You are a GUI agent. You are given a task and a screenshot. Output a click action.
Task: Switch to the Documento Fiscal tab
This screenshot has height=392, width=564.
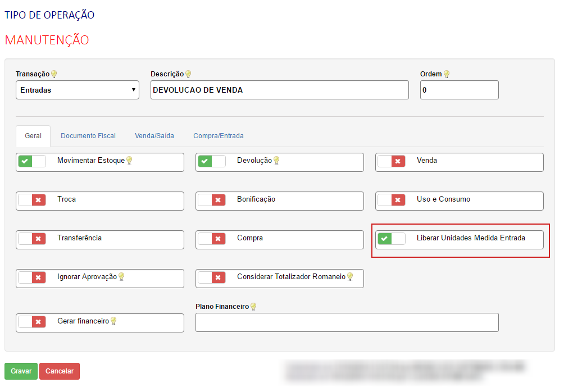point(88,136)
